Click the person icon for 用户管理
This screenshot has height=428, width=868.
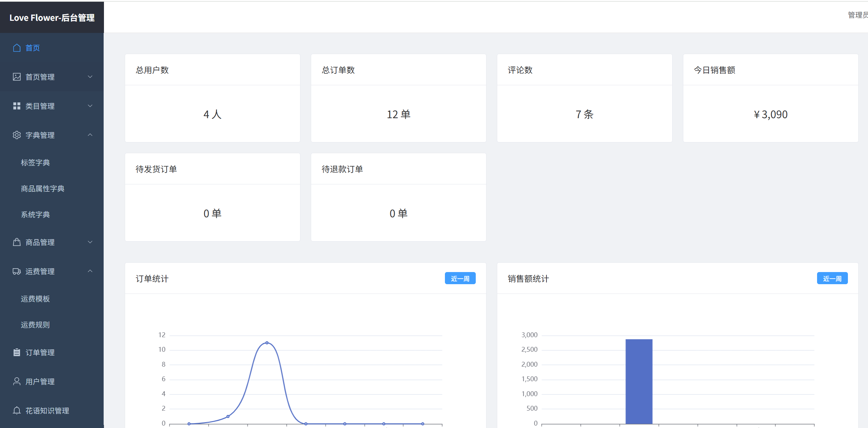point(17,382)
